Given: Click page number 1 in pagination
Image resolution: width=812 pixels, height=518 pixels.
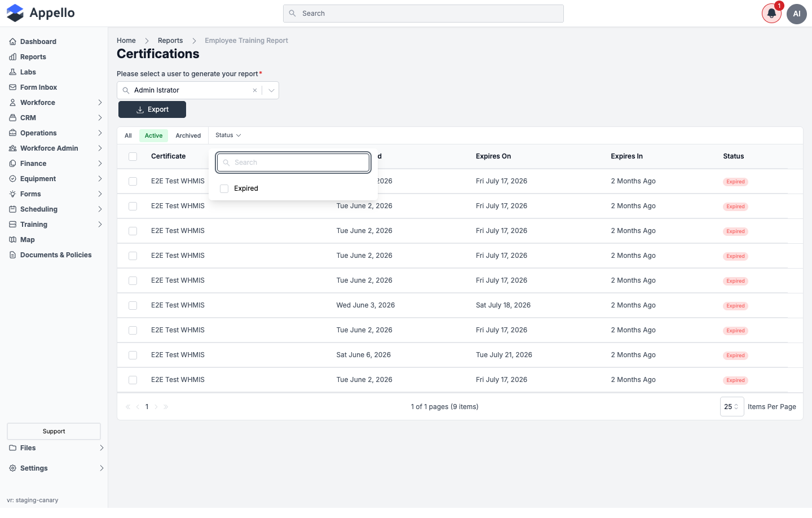Looking at the screenshot, I should [x=147, y=407].
